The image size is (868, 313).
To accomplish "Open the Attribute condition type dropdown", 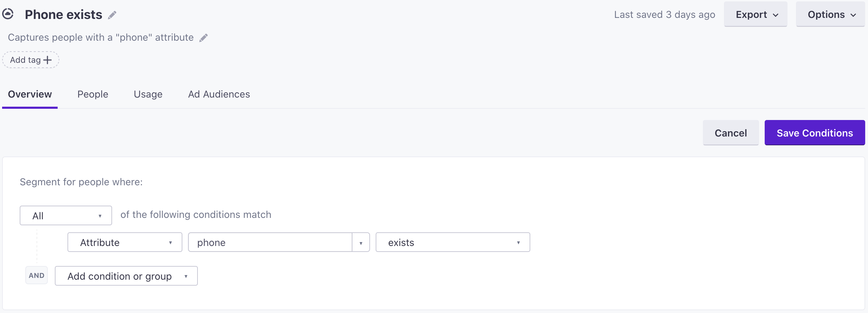I will tap(125, 242).
